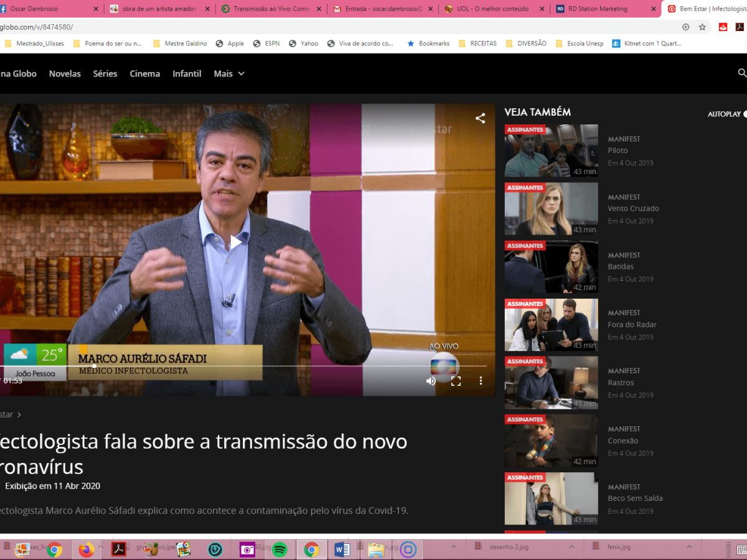
Task: Close the Gmail Entrada tab
Action: pos(431,9)
